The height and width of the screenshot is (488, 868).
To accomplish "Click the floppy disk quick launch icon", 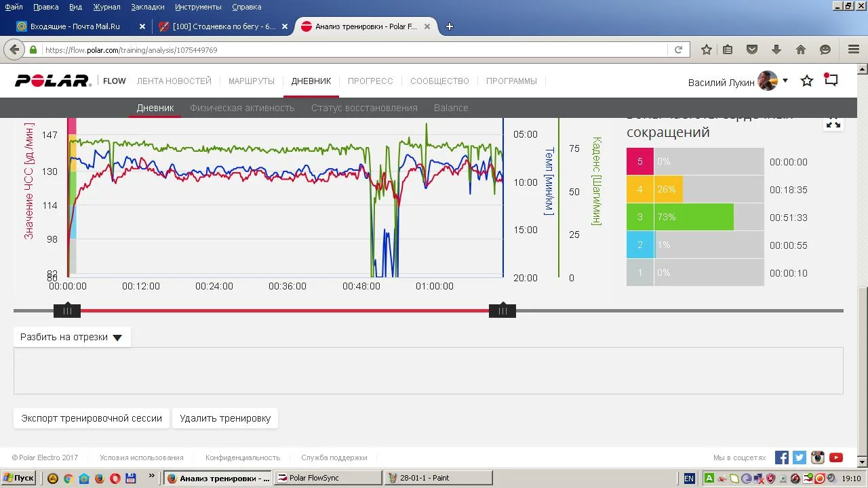I will 130,478.
